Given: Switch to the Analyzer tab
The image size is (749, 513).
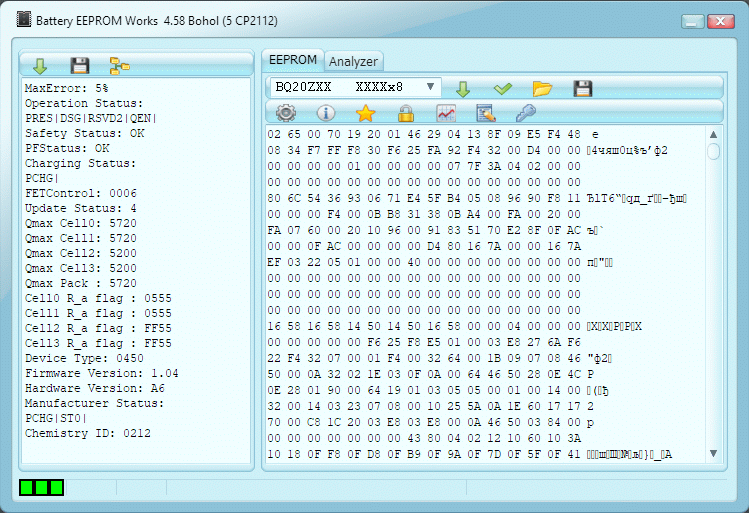Looking at the screenshot, I should (353, 62).
